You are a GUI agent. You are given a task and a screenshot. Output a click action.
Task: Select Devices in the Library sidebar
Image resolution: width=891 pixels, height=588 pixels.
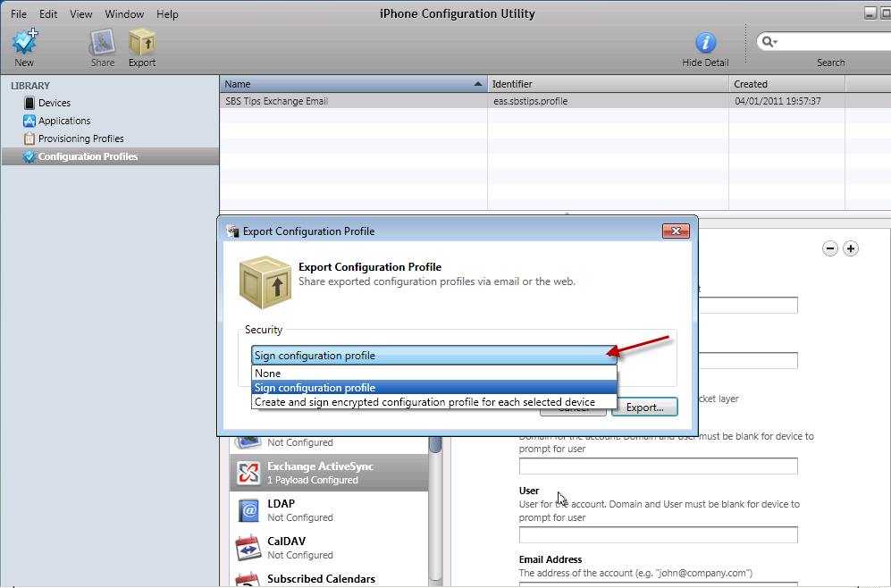point(54,103)
